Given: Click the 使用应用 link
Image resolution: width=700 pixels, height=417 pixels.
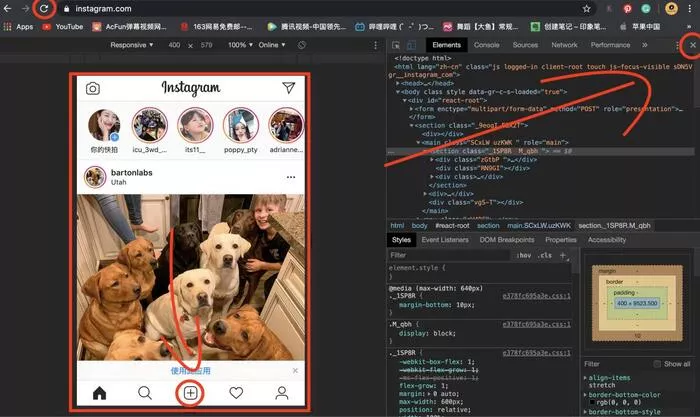Looking at the screenshot, I should 191,371.
